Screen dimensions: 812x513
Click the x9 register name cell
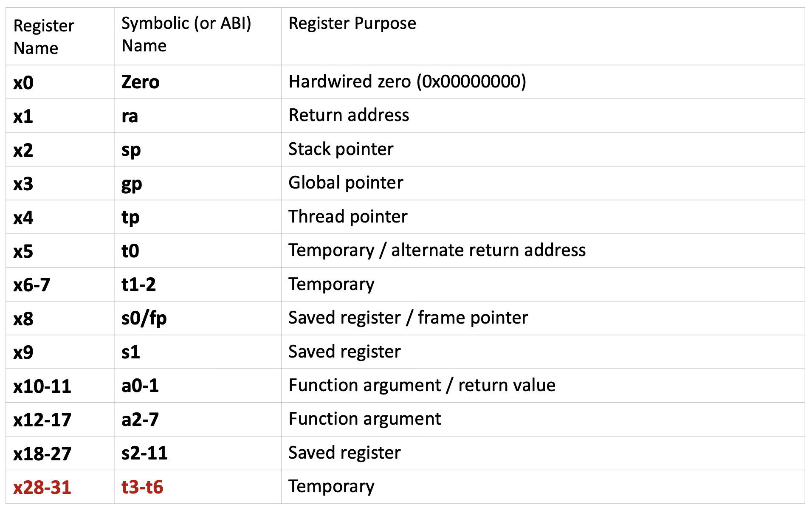pyautogui.click(x=23, y=352)
